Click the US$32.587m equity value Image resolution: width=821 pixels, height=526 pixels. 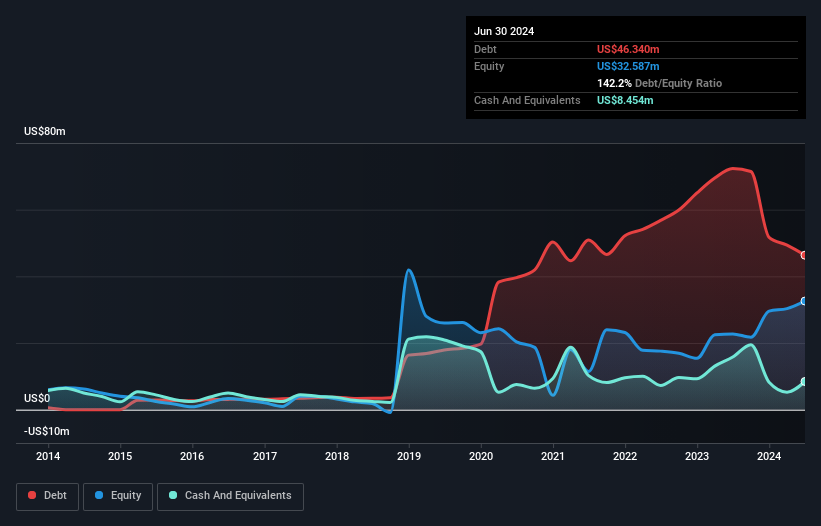point(628,66)
